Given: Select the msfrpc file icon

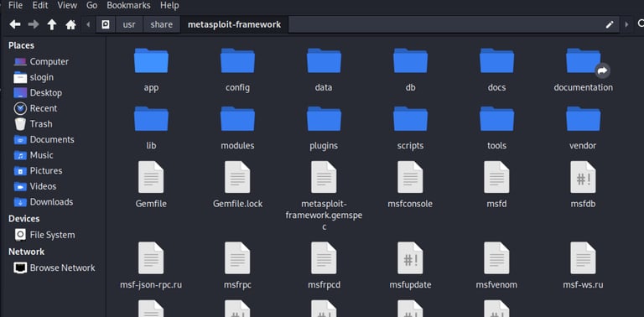Looking at the screenshot, I should coord(237,258).
